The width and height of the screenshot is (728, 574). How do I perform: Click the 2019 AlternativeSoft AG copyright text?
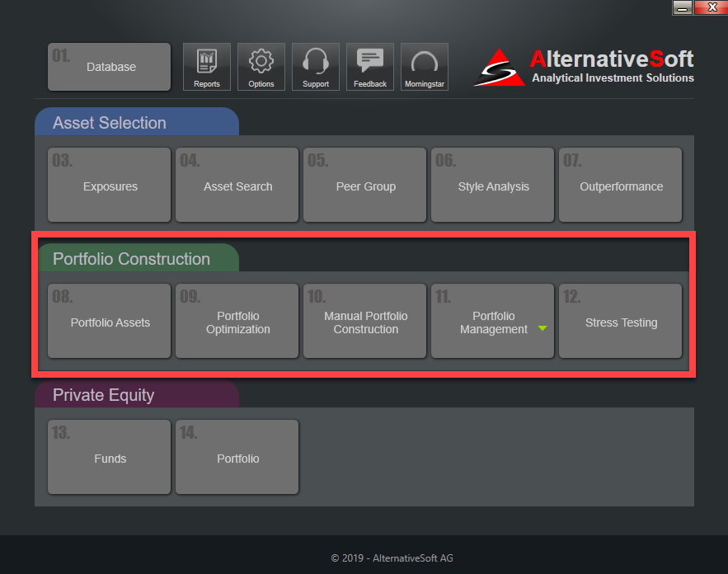(391, 558)
